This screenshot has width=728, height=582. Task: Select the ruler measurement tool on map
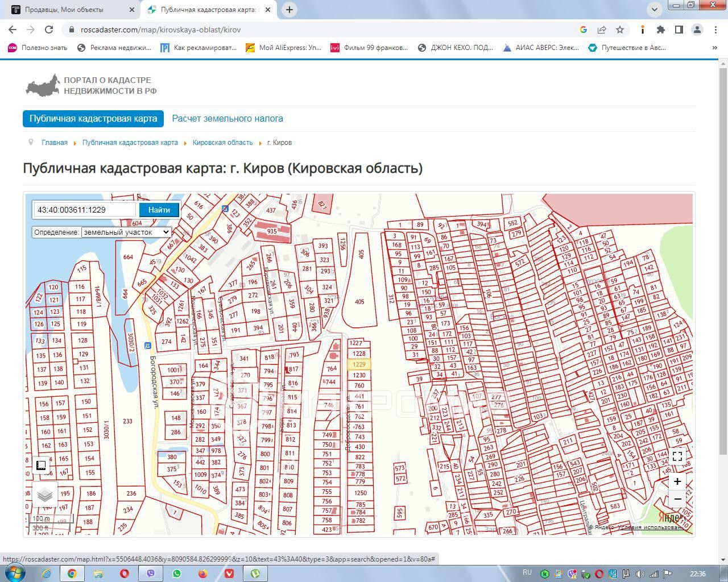(41, 465)
